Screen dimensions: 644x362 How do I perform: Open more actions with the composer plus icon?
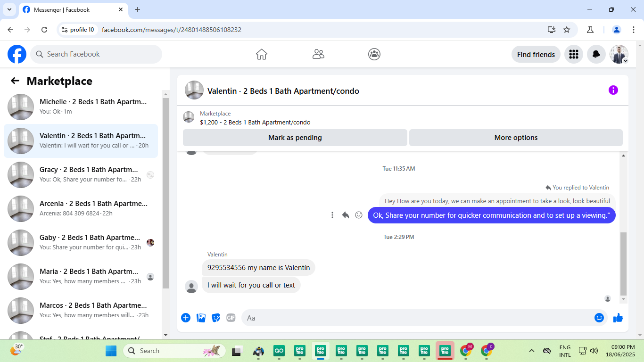(x=186, y=318)
